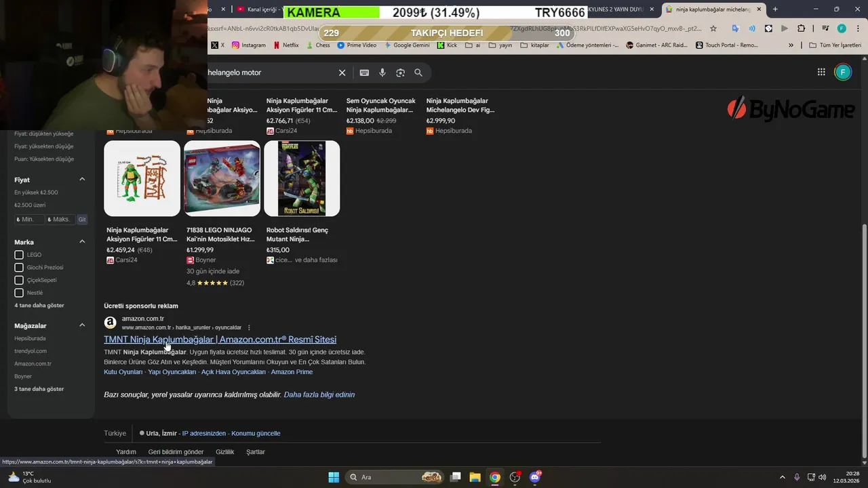
Task: Switch to the Kanal içeriği YouTube tab
Action: pyautogui.click(x=260, y=9)
